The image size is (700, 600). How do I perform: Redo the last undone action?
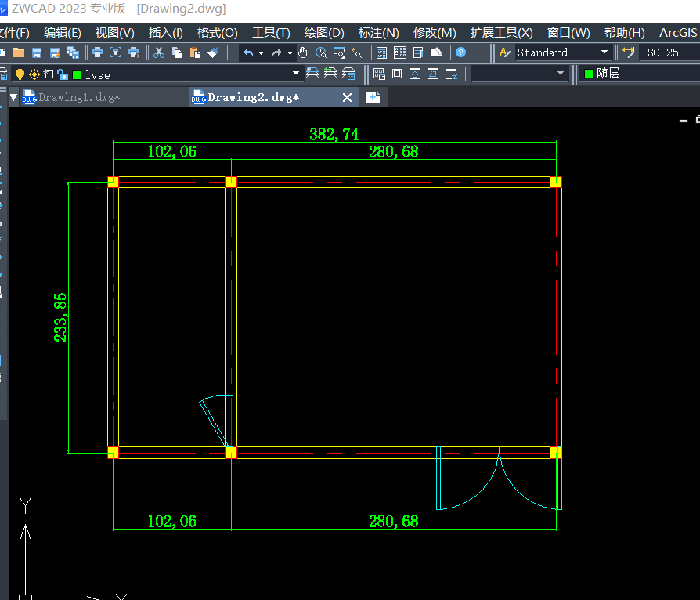pos(277,52)
